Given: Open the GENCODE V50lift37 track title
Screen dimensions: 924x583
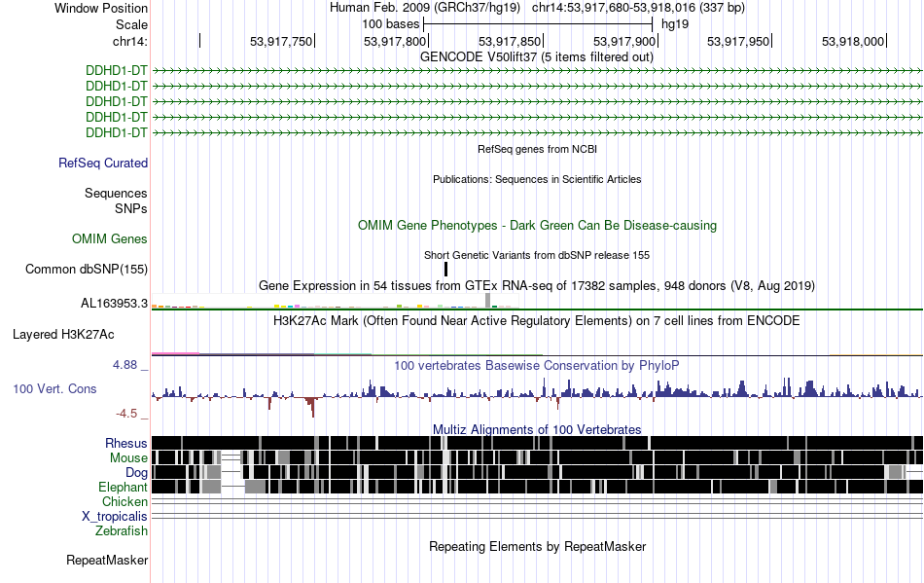Looking at the screenshot, I should point(536,57).
